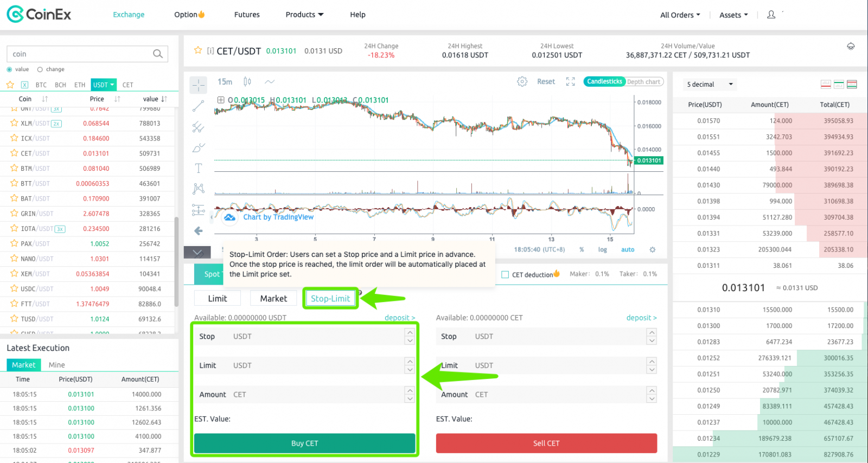Click the chart settings gear icon
868x463 pixels.
522,81
